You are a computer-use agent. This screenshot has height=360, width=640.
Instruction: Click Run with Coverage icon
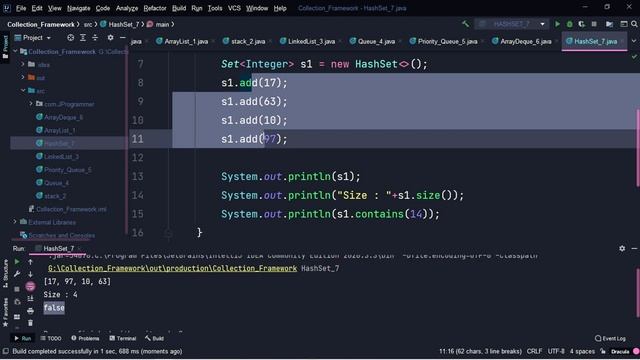582,24
